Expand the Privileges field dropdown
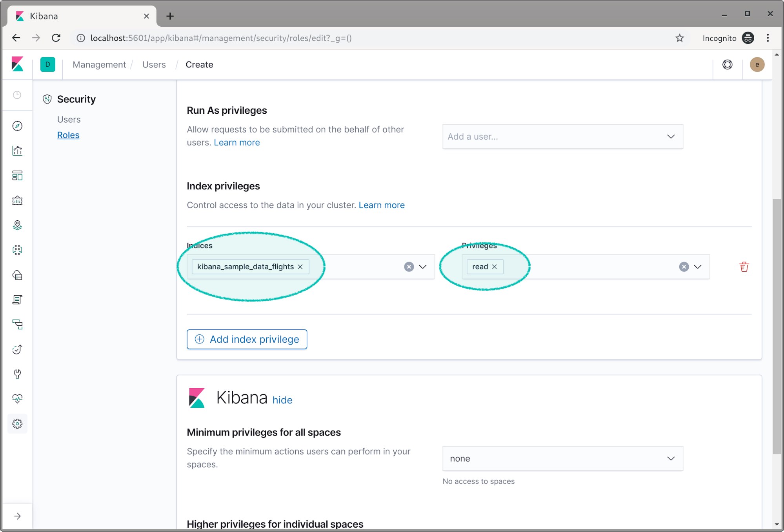Screen dimensions: 784x532 coord(698,266)
